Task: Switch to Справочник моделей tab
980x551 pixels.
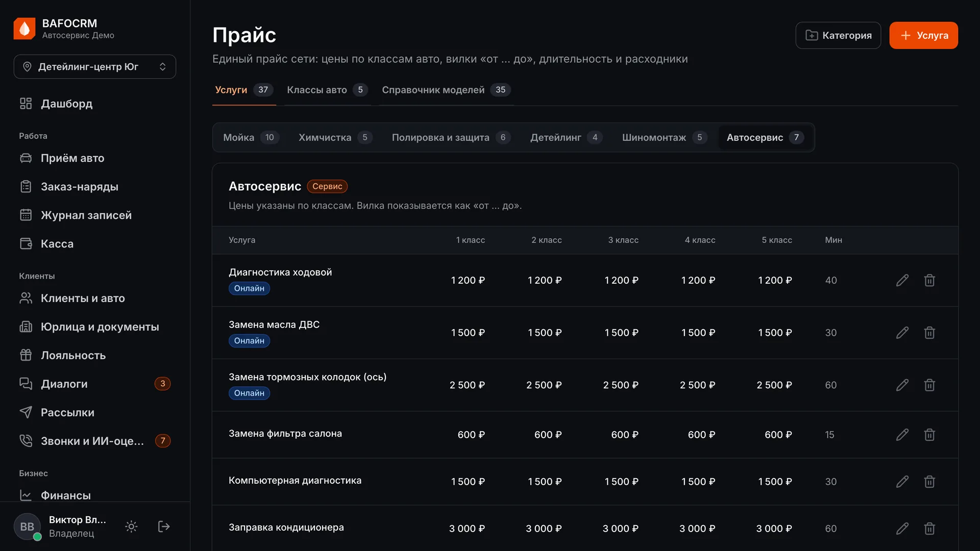Action: [446, 90]
